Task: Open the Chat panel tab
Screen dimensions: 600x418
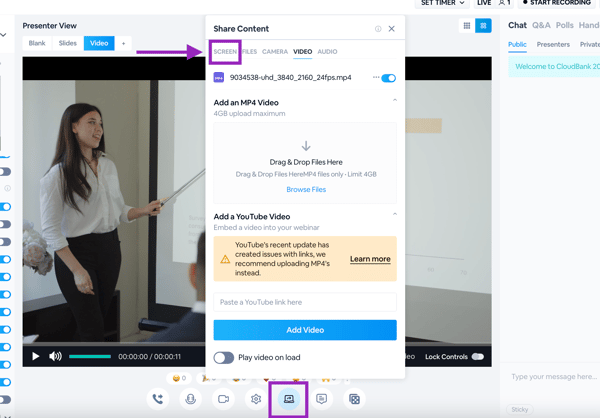Action: click(x=517, y=25)
